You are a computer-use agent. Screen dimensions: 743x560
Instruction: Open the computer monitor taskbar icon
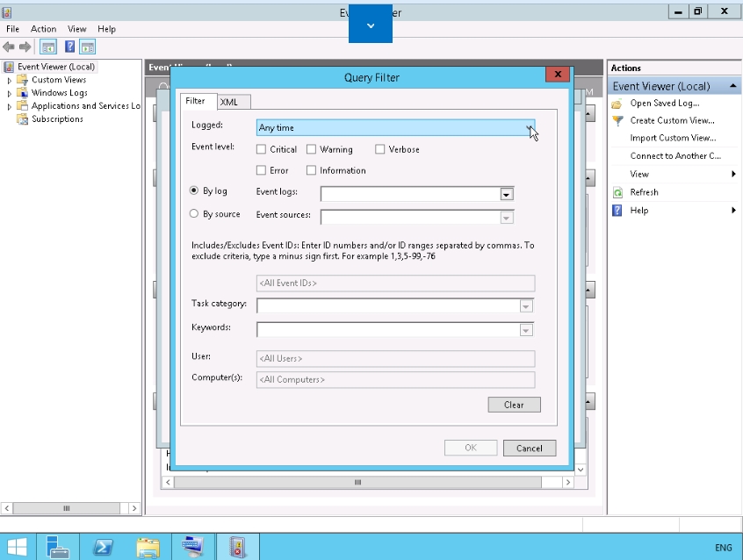193,547
